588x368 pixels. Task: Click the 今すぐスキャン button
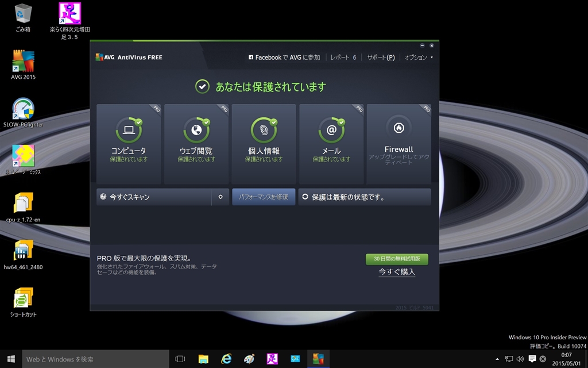click(154, 197)
